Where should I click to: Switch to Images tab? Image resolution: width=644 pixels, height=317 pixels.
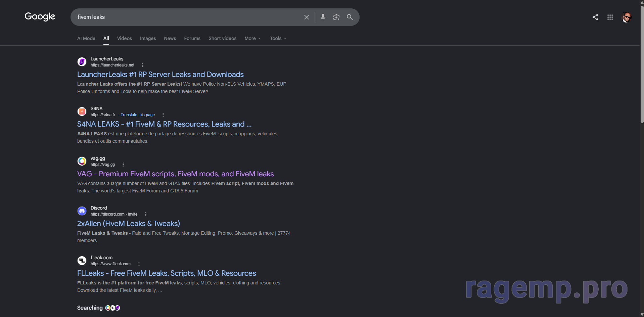coord(148,38)
